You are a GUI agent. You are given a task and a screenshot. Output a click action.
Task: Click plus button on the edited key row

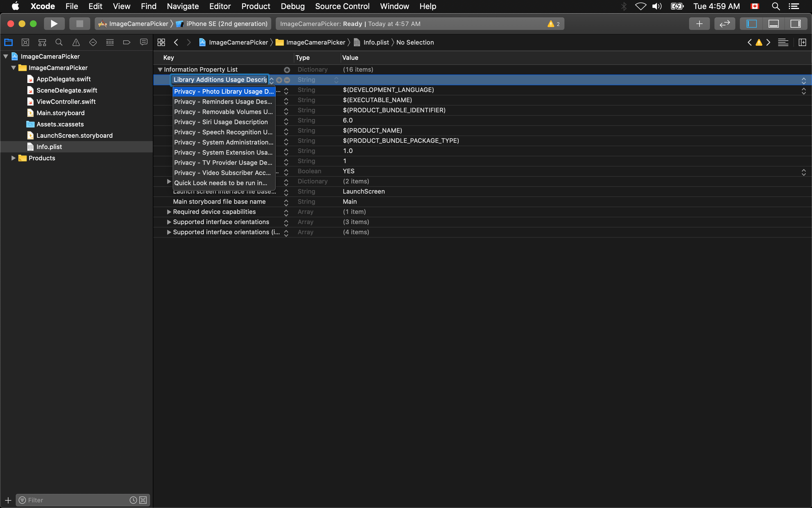point(279,80)
